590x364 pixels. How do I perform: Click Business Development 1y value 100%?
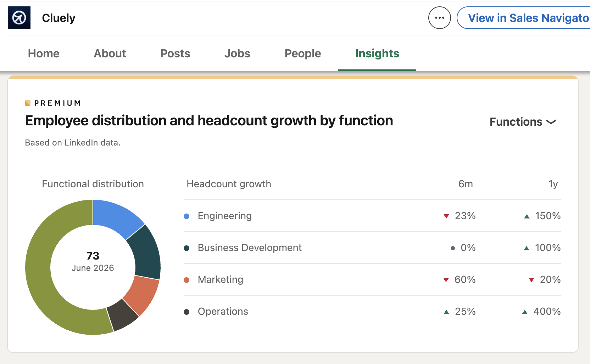[548, 248]
